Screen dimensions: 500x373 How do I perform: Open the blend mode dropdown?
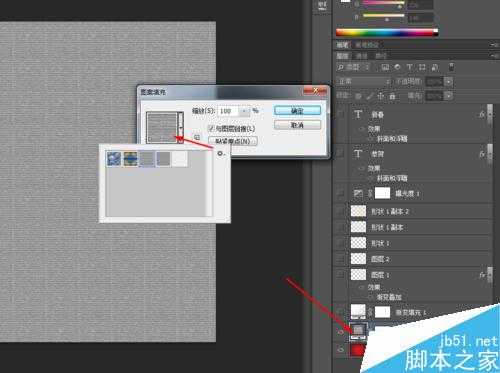tap(363, 82)
